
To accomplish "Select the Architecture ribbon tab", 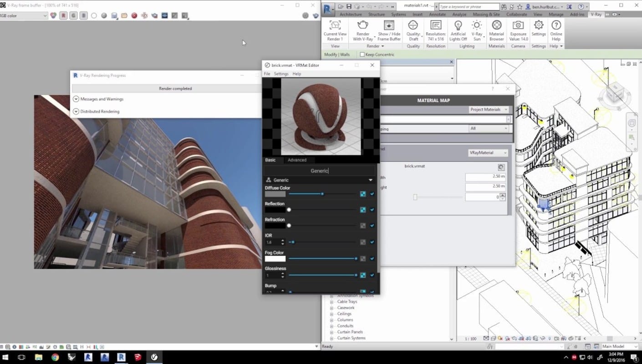I will pyautogui.click(x=351, y=15).
